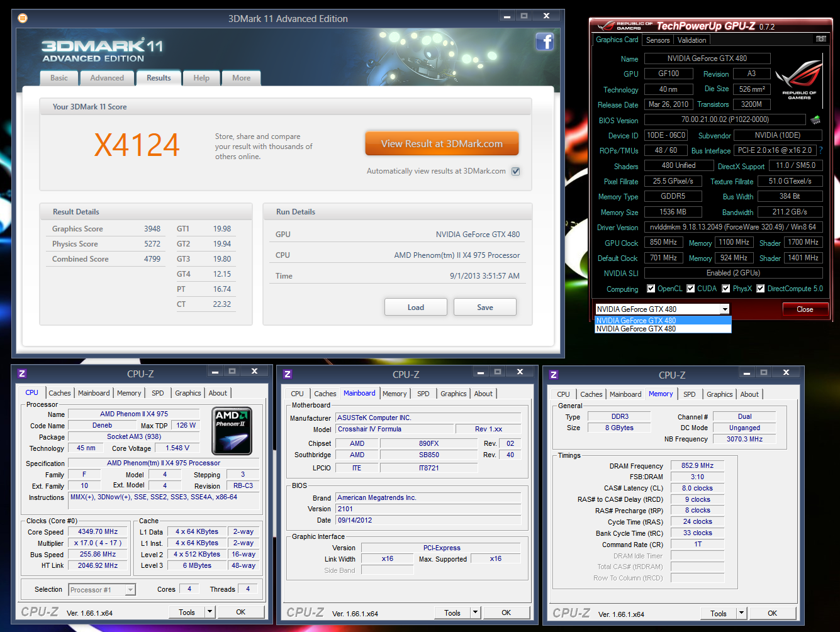Click the Physics Score value 5272
Image resolution: width=840 pixels, height=632 pixels.
(152, 244)
